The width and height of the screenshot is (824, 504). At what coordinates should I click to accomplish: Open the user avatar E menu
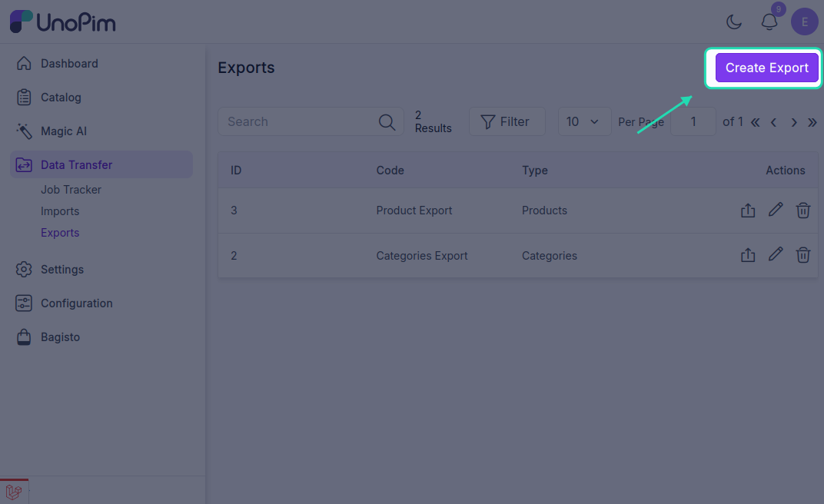click(x=805, y=22)
